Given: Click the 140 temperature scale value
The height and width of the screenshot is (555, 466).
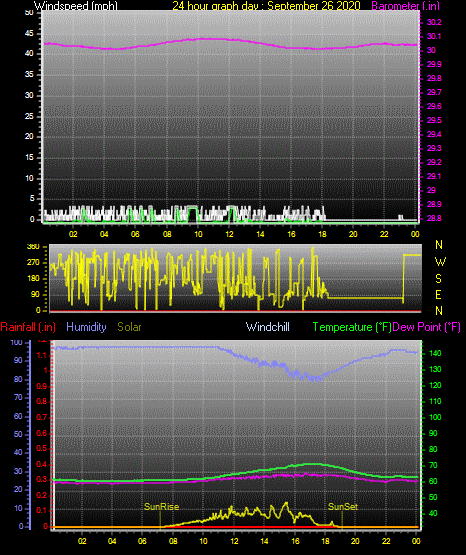Looking at the screenshot, I should pyautogui.click(x=435, y=353).
